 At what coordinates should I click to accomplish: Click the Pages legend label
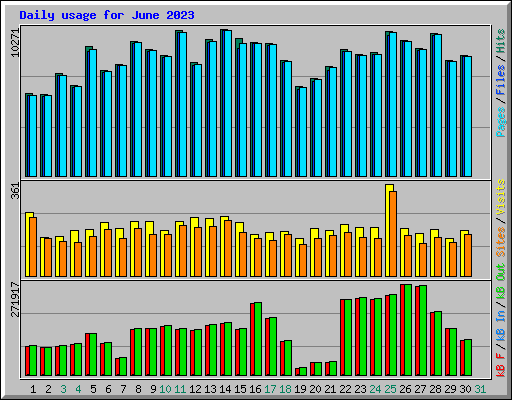501,122
